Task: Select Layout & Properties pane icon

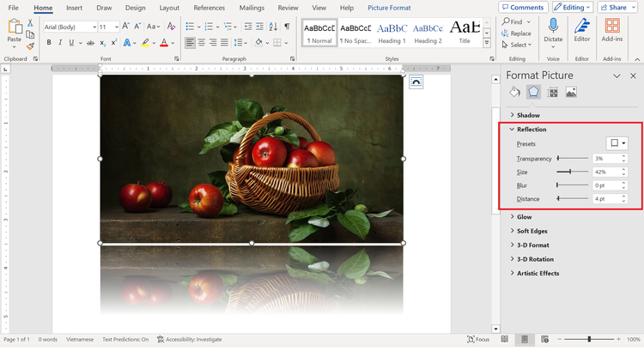Action: 552,93
